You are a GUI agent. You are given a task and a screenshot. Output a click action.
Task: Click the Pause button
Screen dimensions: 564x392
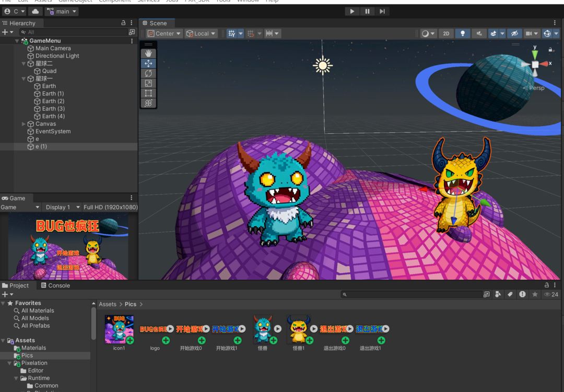point(367,11)
